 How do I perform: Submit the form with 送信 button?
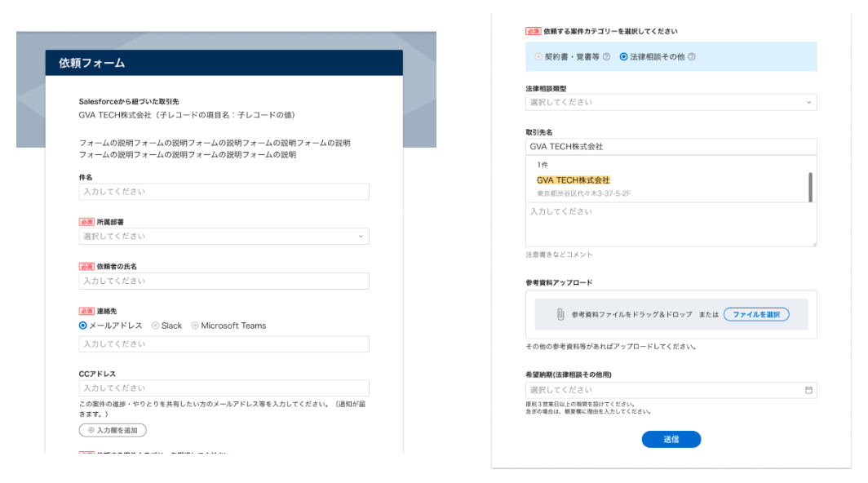671,439
